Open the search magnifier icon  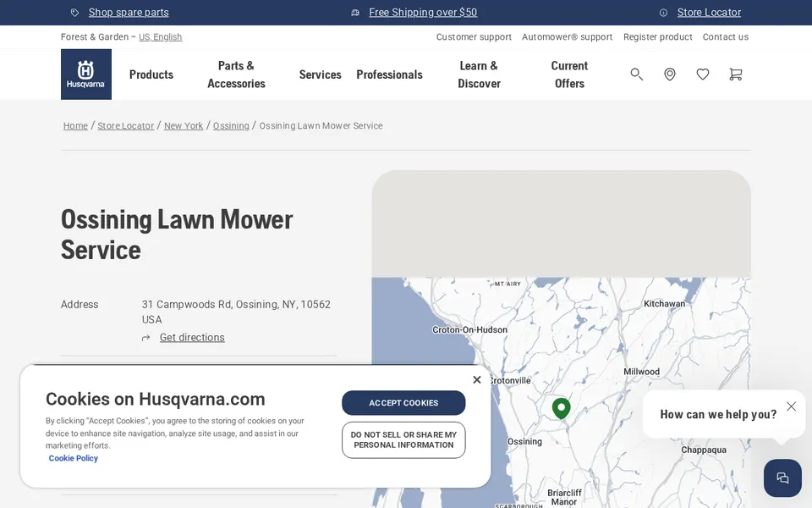pyautogui.click(x=636, y=75)
